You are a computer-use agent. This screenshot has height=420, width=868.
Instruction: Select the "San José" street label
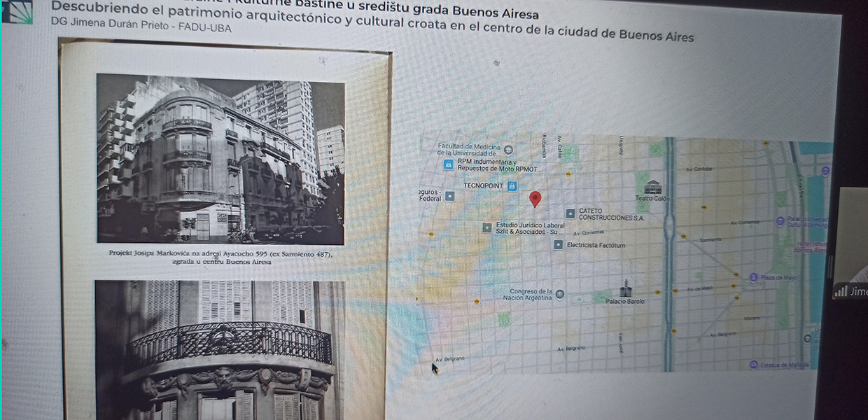pyautogui.click(x=620, y=342)
